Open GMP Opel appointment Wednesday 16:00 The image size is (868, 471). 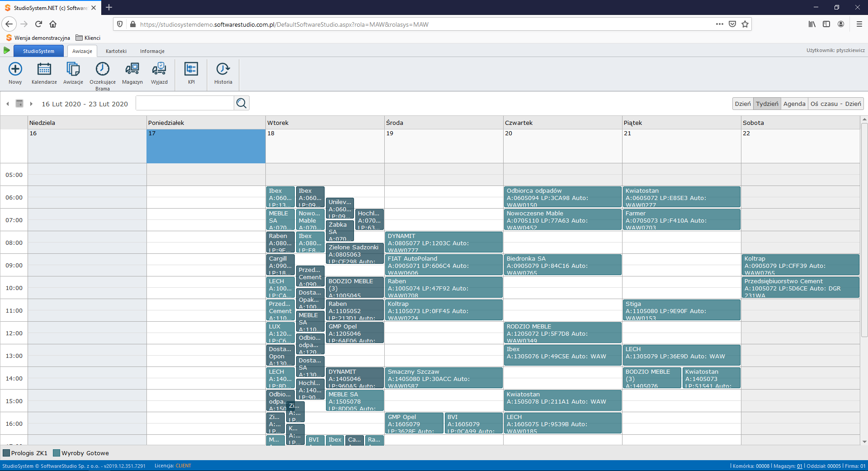(414, 423)
